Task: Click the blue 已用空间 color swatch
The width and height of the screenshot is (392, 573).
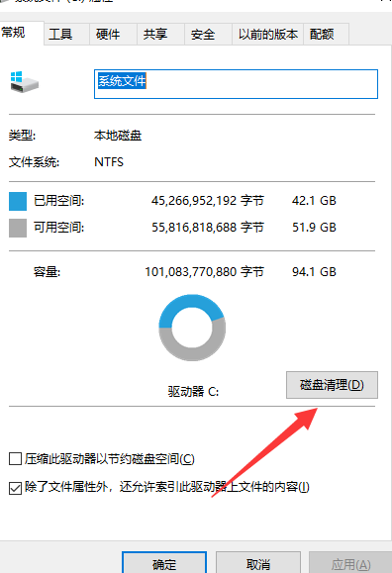Action: [18, 201]
